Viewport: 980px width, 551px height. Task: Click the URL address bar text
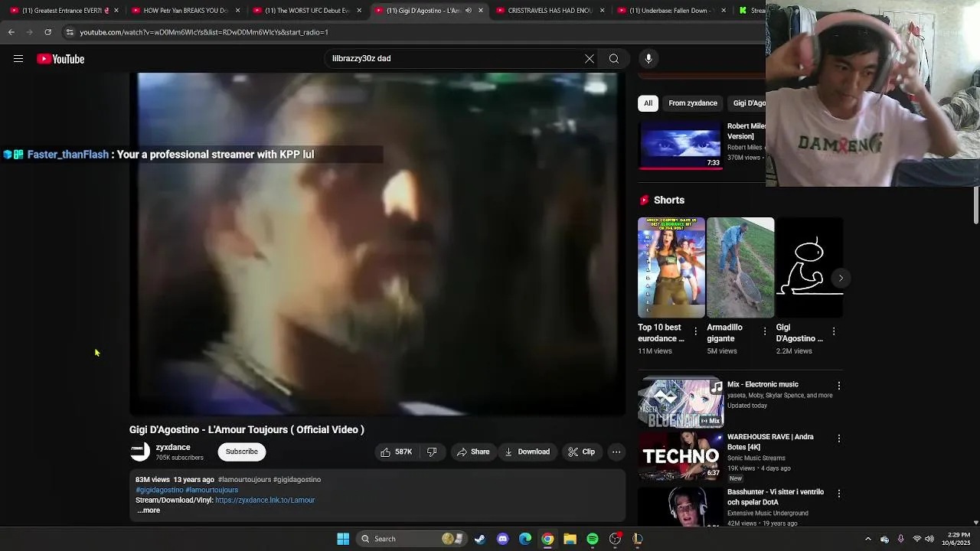204,32
